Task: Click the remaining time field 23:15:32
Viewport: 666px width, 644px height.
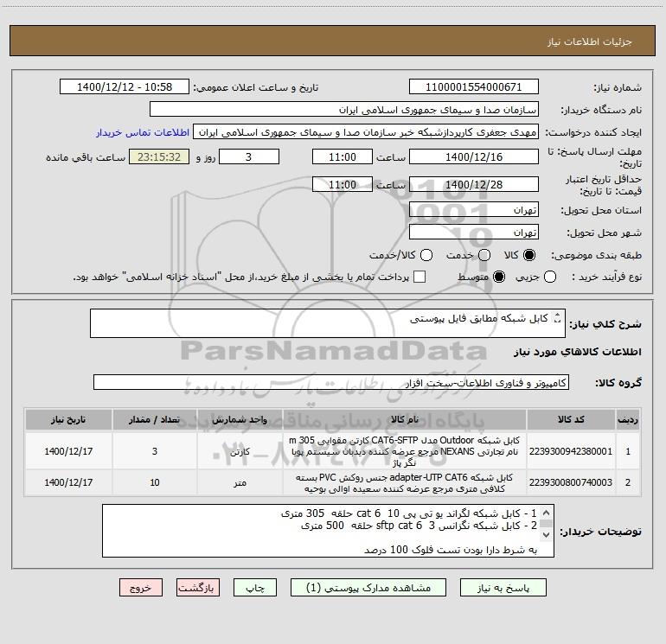Action: [x=159, y=157]
